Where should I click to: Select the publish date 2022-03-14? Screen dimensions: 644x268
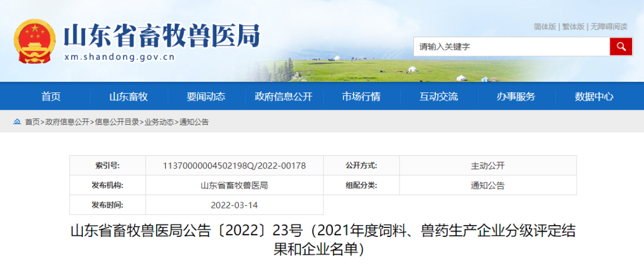click(234, 205)
